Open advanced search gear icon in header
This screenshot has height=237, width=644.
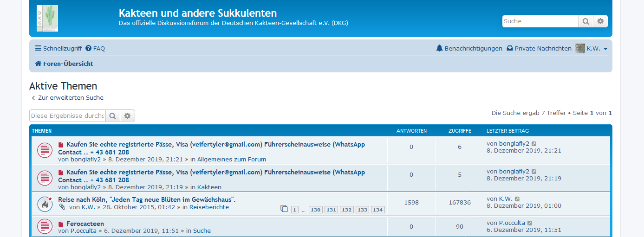(x=600, y=21)
